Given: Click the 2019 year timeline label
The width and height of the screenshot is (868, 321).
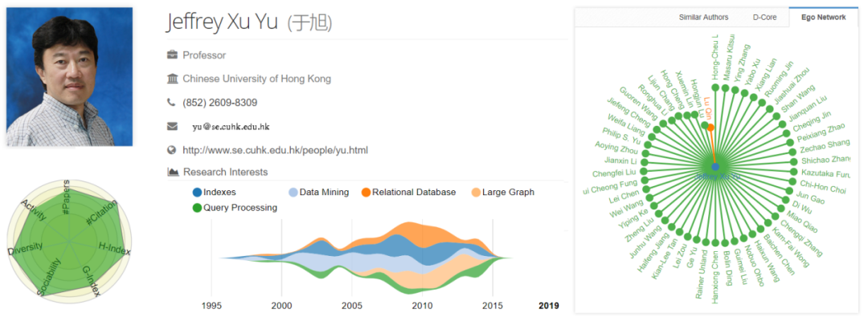Looking at the screenshot, I should [x=548, y=306].
